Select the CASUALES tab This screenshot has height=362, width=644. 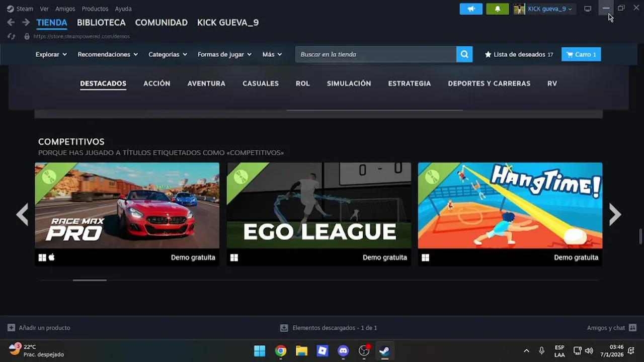click(261, 83)
